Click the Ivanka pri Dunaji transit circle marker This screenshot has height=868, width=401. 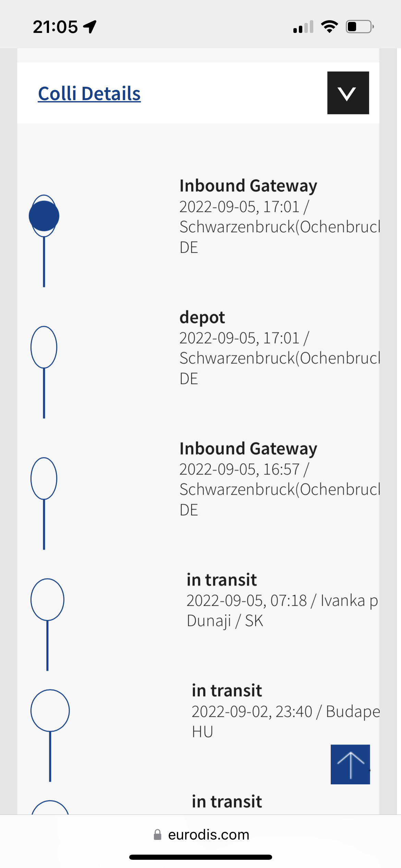(47, 600)
